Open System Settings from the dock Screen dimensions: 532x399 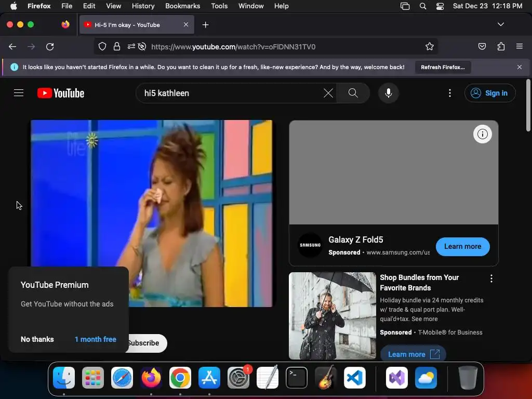pyautogui.click(x=238, y=378)
